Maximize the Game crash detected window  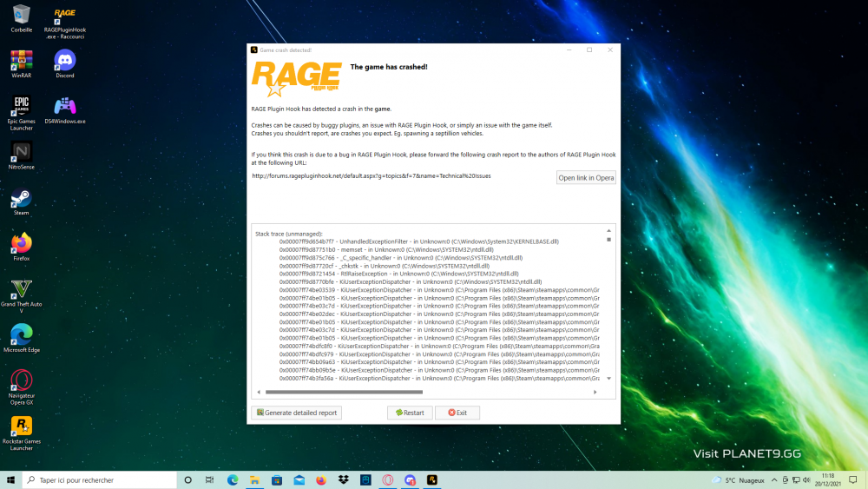[589, 50]
